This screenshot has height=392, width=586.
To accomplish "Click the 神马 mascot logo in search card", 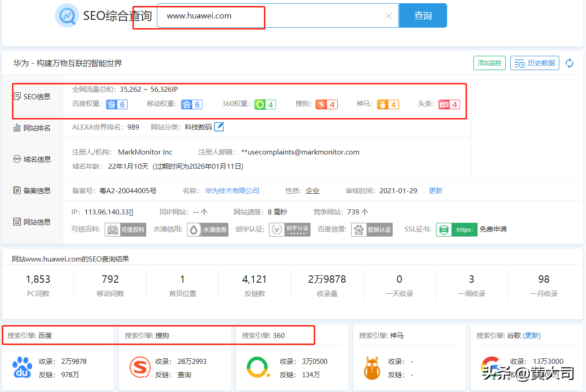I will pos(372,368).
